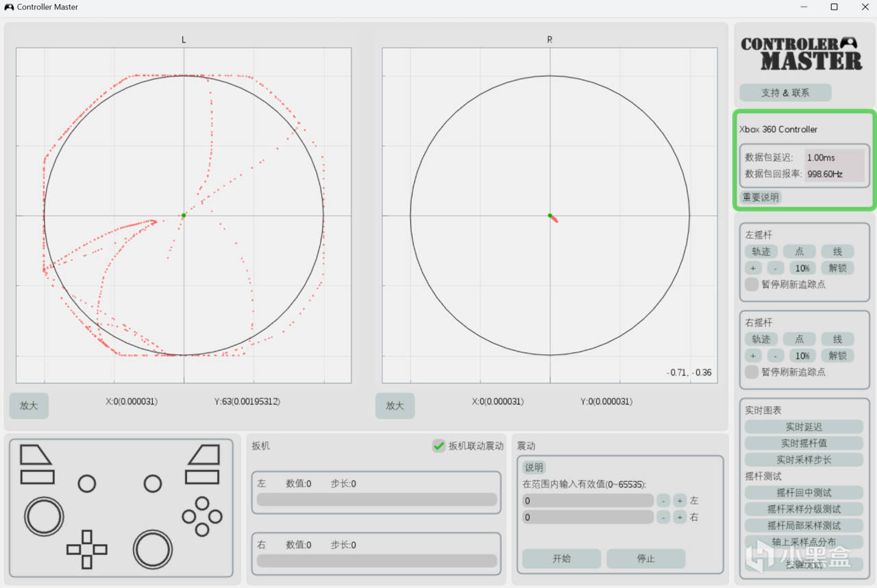The width and height of the screenshot is (877, 588).
Task: Decrease the 左 vibration value with -
Action: pos(663,501)
